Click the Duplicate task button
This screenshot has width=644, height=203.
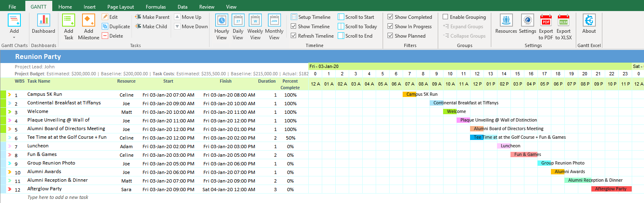tap(116, 26)
